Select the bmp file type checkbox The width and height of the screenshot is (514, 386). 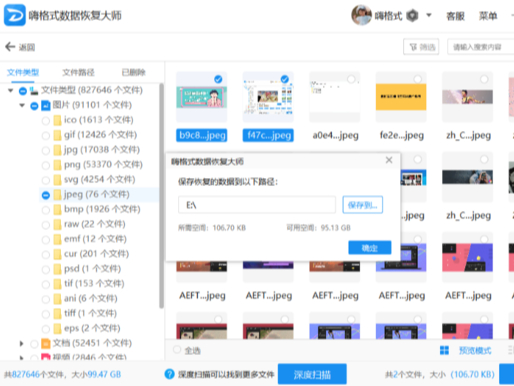tap(46, 210)
